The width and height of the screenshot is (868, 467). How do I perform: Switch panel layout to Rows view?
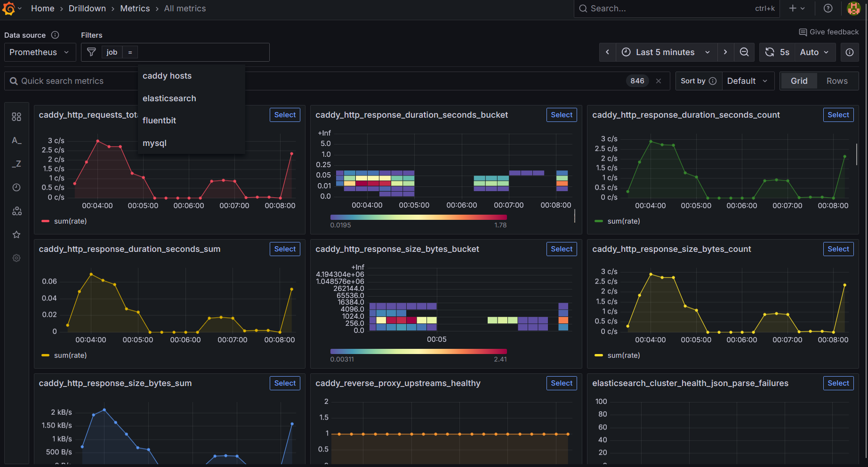pos(837,81)
